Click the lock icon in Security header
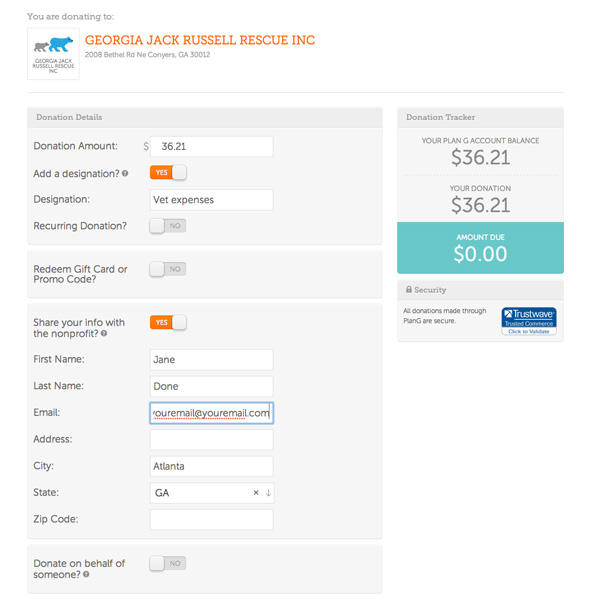This screenshot has height=598, width=600. (409, 289)
